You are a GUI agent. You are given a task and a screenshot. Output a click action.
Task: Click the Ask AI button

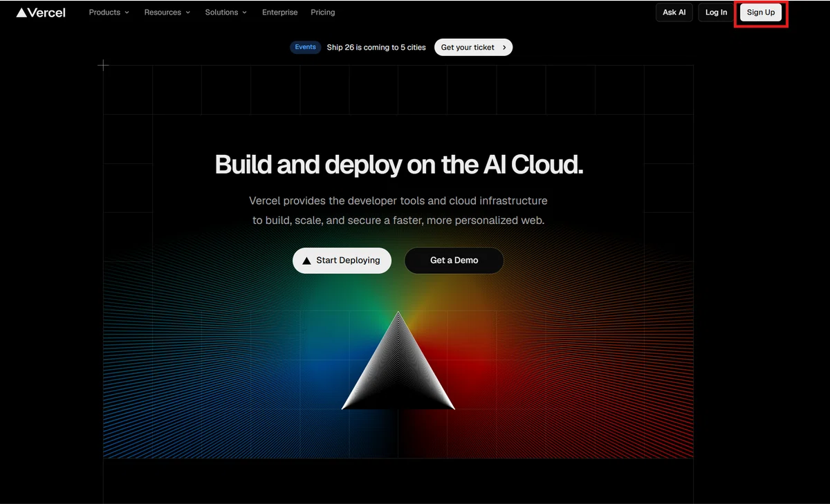click(674, 12)
